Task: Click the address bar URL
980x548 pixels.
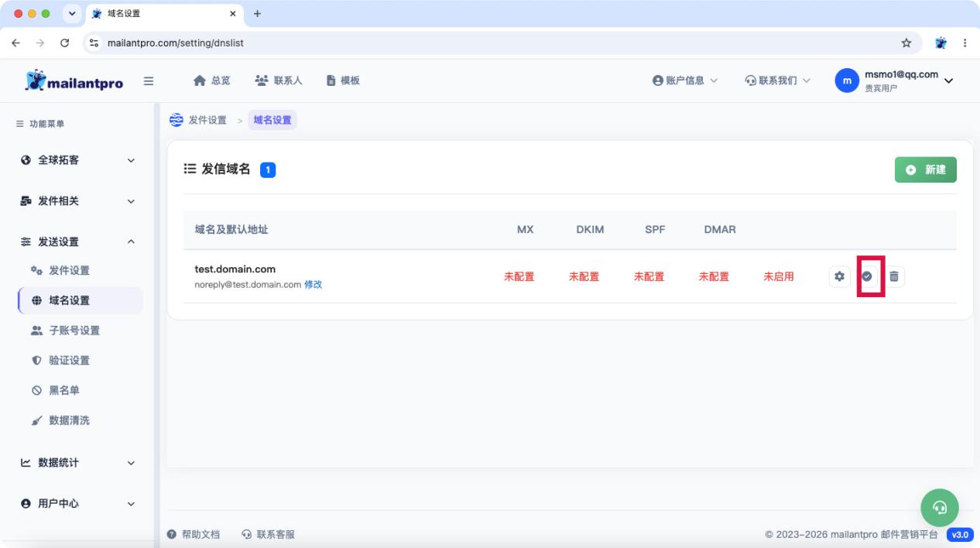Action: (176, 43)
